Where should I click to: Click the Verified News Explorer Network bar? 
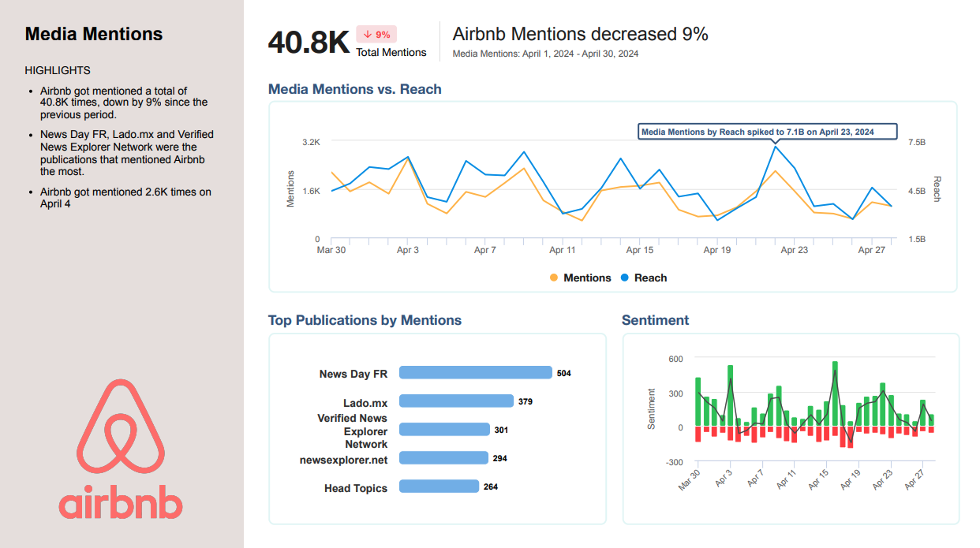click(x=444, y=430)
